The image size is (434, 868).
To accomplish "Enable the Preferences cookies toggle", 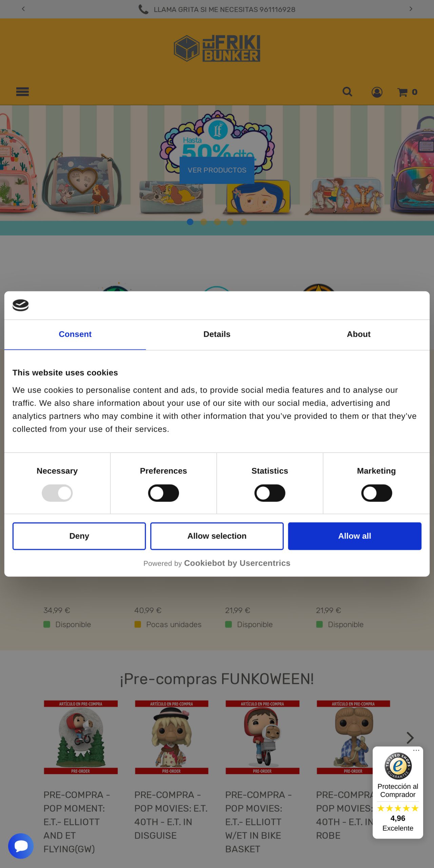I will (163, 493).
